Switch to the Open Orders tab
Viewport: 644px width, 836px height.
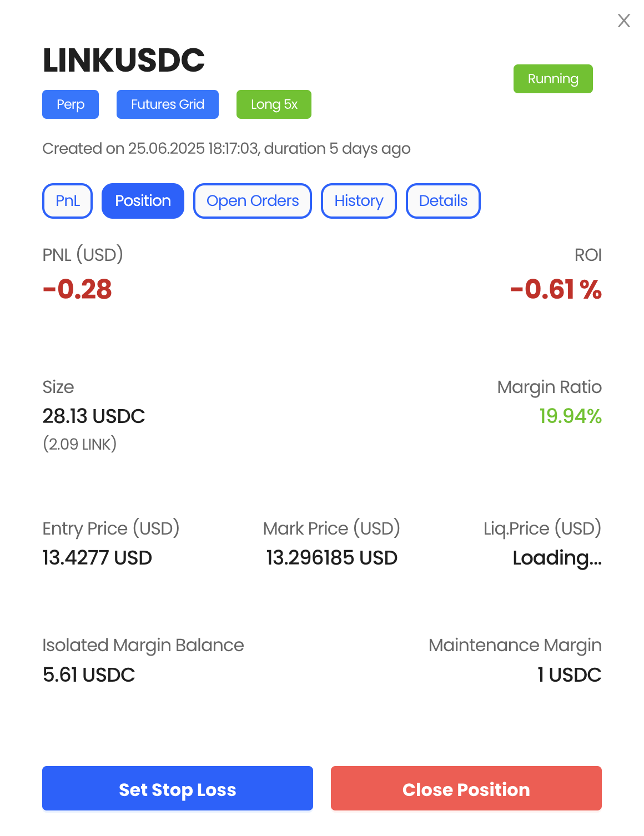point(253,201)
